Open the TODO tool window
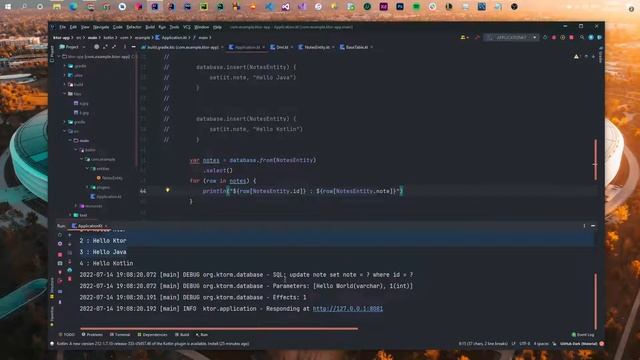This screenshot has height=360, width=640. pyautogui.click(x=67, y=335)
